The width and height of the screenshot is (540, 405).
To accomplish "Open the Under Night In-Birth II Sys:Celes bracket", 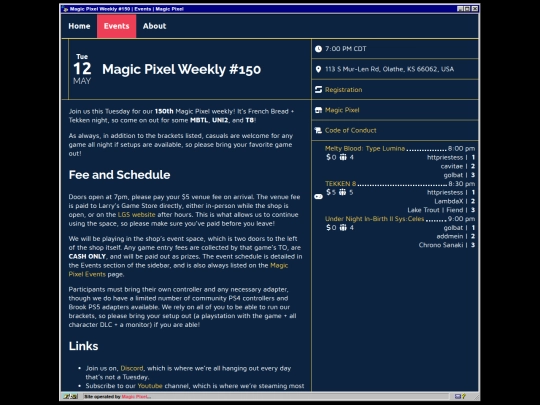I will [x=375, y=219].
